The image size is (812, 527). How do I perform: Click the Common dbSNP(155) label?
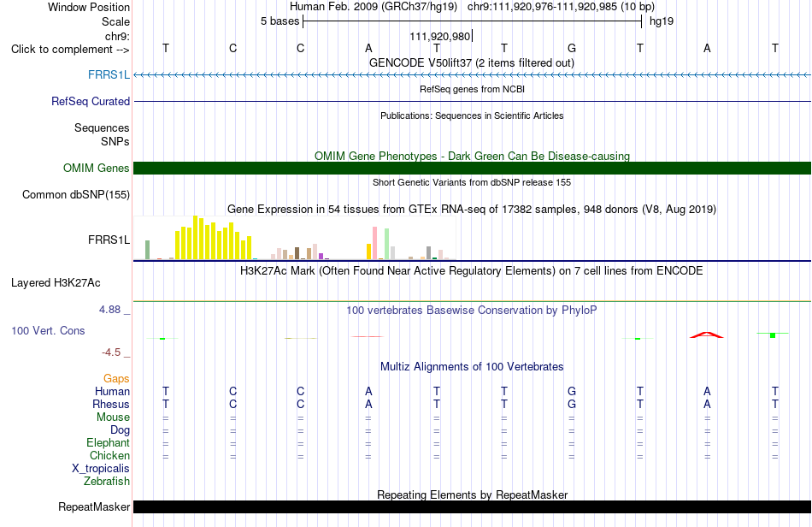(76, 194)
